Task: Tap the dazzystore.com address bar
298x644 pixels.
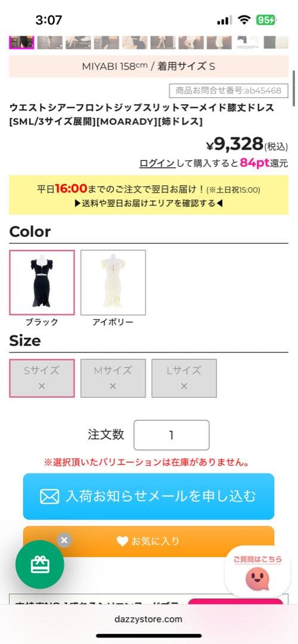Action: tap(148, 619)
